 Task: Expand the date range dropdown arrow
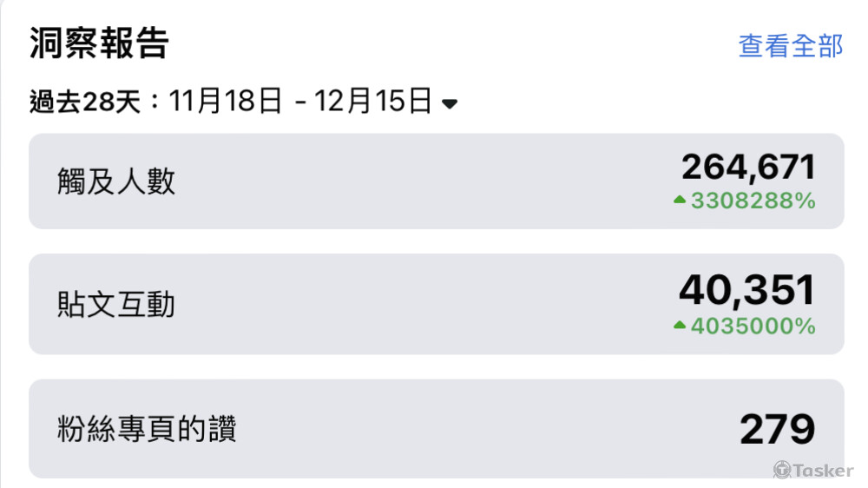click(450, 104)
